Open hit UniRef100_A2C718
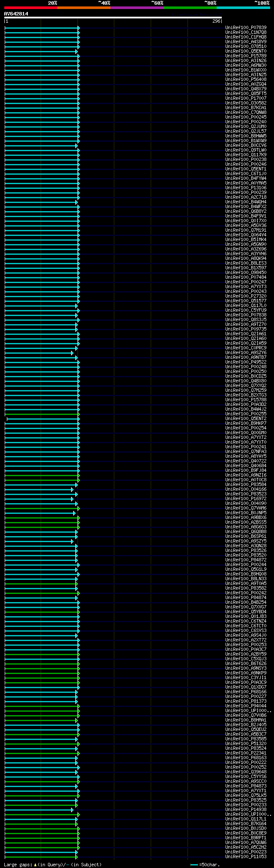Viewport: 274px width, 868px height. click(x=246, y=197)
